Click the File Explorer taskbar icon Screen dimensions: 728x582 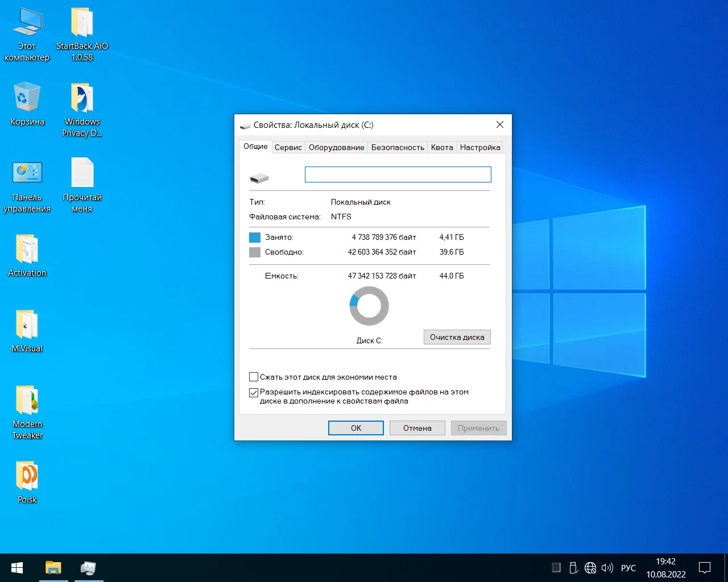[53, 568]
